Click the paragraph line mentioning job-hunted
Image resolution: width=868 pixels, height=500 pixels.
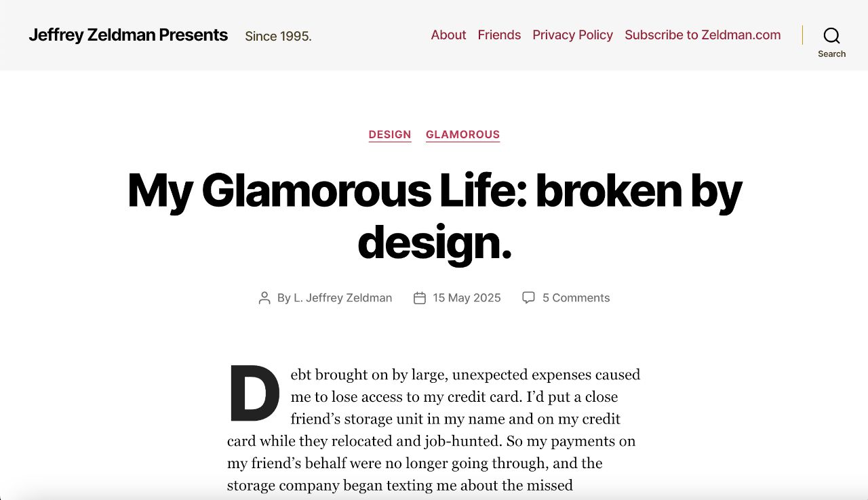click(431, 441)
